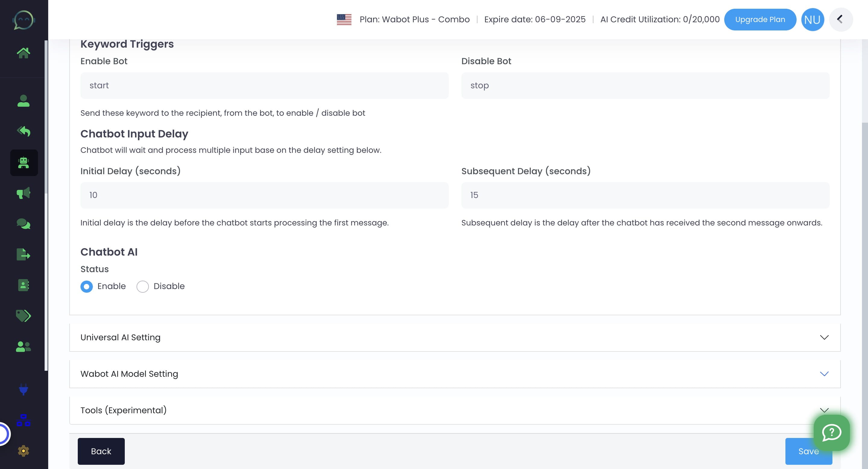The width and height of the screenshot is (868, 469).
Task: Select the auto-reply arrows icon
Action: [24, 131]
